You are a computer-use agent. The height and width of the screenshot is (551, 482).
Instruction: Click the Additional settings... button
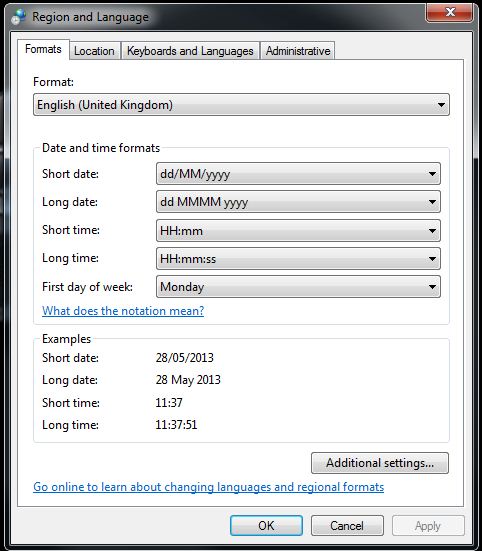pyautogui.click(x=380, y=463)
